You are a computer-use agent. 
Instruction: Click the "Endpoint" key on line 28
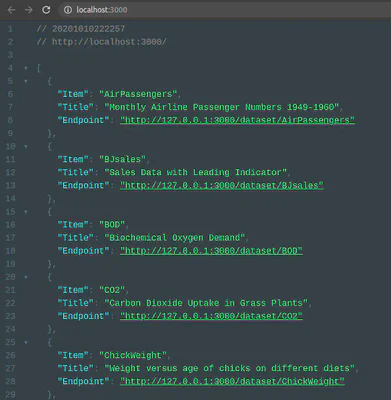[83, 381]
